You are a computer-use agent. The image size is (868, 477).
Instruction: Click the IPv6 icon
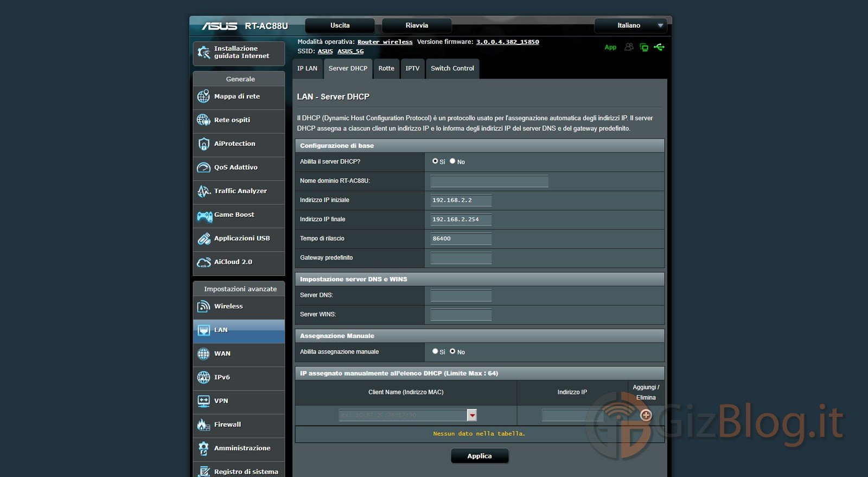point(203,377)
